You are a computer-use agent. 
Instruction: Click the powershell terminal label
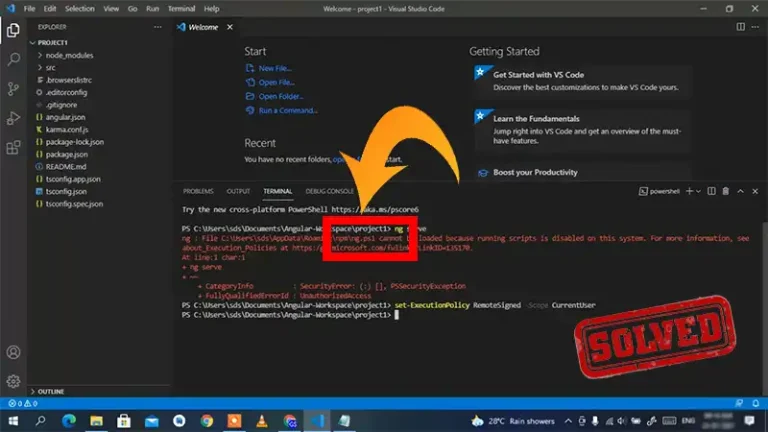pyautogui.click(x=659, y=191)
